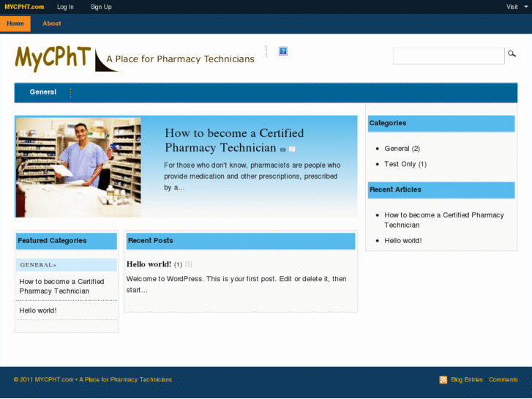Open the RSS feed icon in footer
This screenshot has width=532, height=399.
coord(443,380)
